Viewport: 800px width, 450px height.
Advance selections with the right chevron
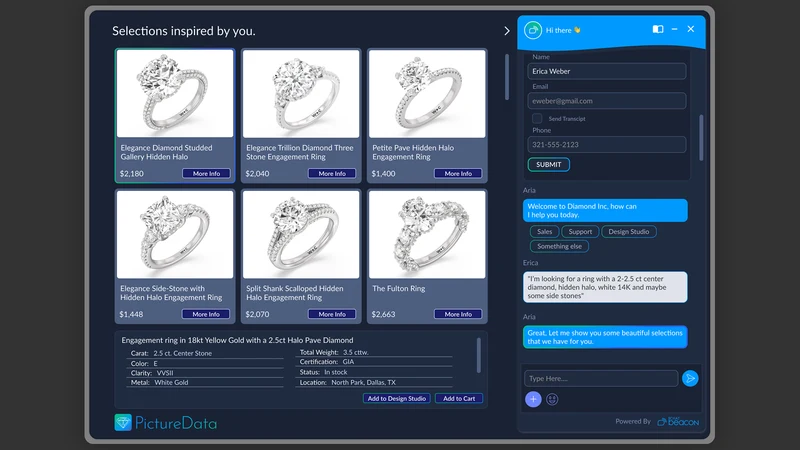coord(507,31)
